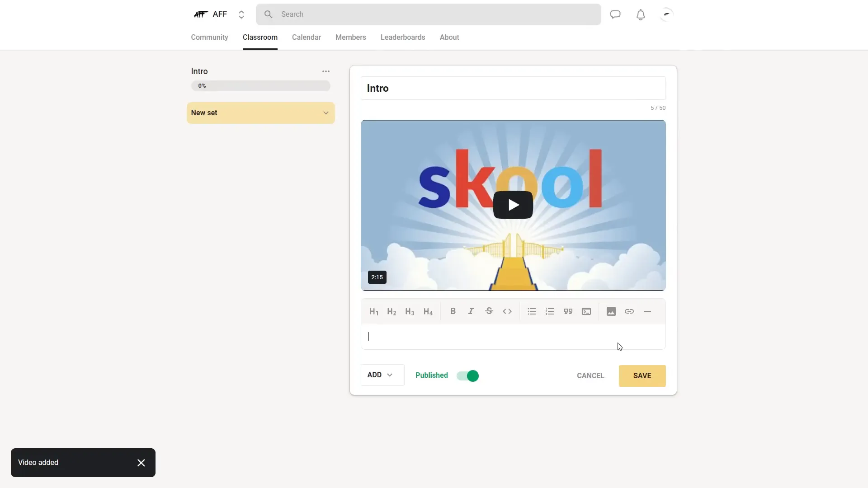
Task: Insert a numbered list
Action: click(550, 311)
